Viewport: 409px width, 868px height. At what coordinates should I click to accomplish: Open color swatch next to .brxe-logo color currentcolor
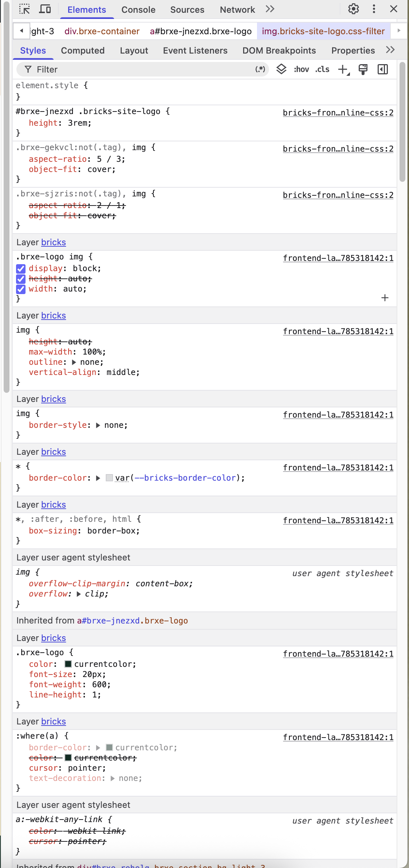coord(68,664)
